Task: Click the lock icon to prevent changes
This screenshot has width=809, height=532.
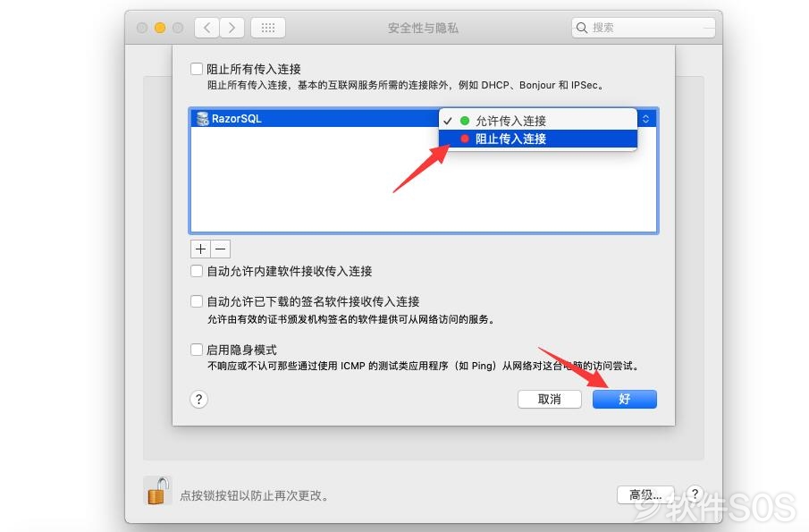Action: tap(158, 491)
